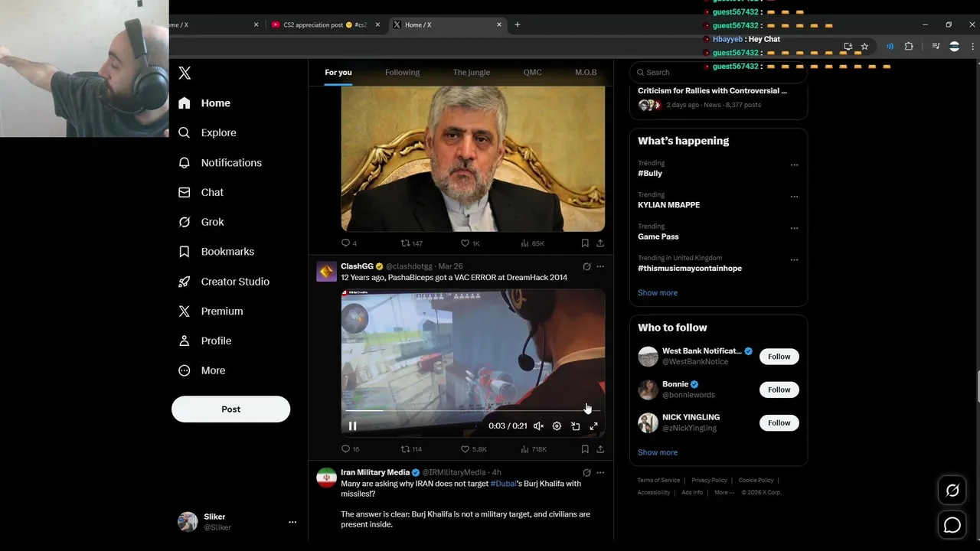The width and height of the screenshot is (980, 551).
Task: Open more options for KYLIAN MBAPPE trend
Action: [x=794, y=197]
